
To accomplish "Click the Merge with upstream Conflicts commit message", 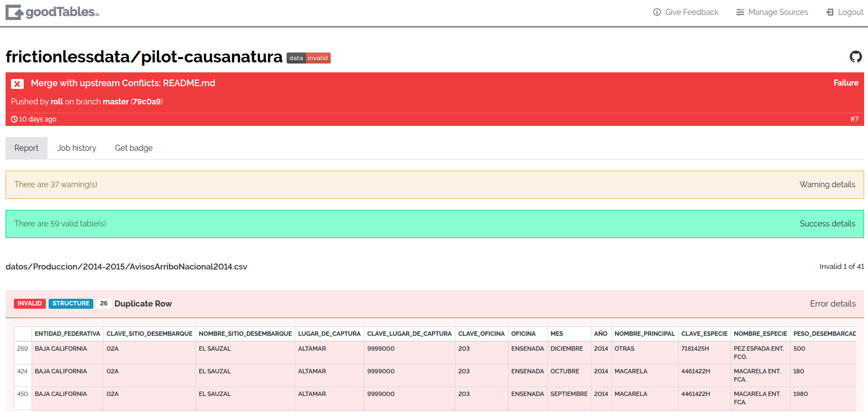I will [123, 83].
